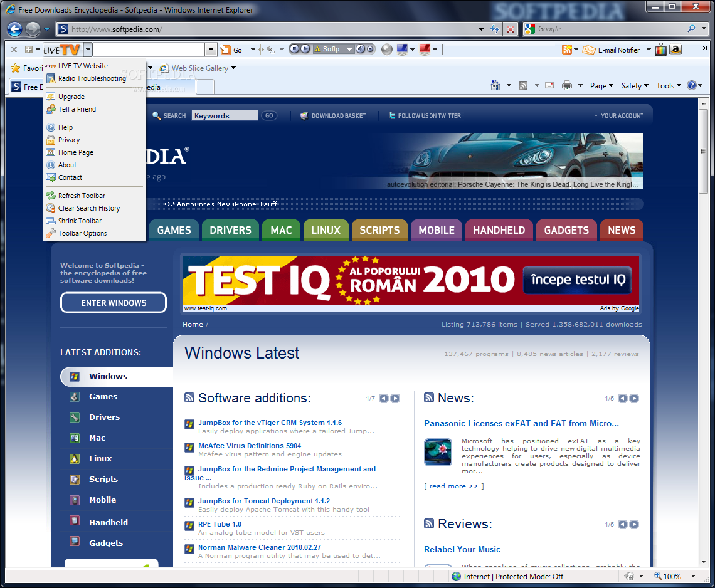The image size is (715, 588).
Task: Open the Tools menu dropdown
Action: tap(669, 86)
